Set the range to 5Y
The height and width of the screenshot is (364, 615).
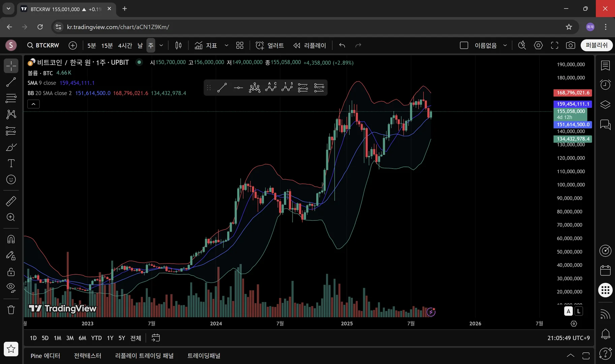pos(122,338)
